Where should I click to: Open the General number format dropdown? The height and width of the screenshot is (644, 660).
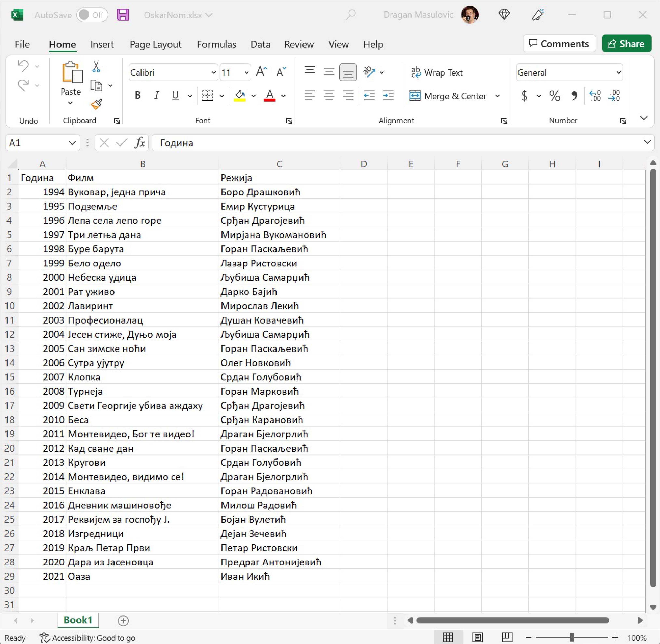tap(618, 72)
